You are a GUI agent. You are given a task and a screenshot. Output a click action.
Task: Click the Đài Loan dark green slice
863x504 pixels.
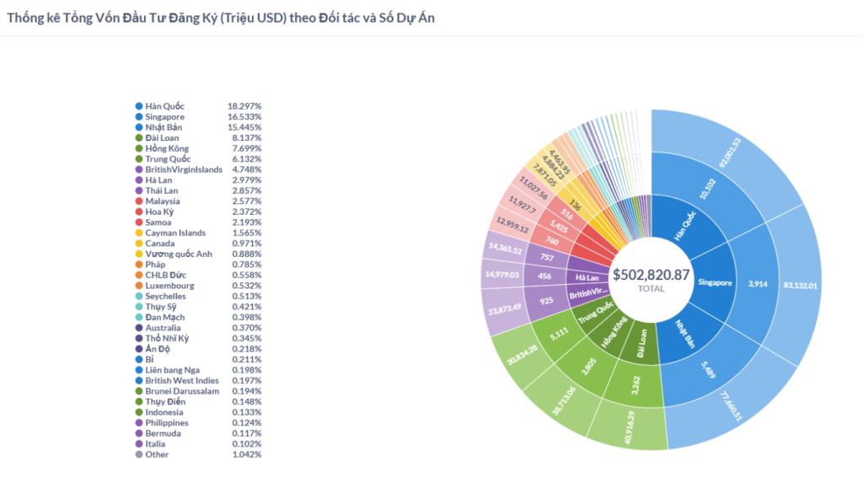click(641, 344)
